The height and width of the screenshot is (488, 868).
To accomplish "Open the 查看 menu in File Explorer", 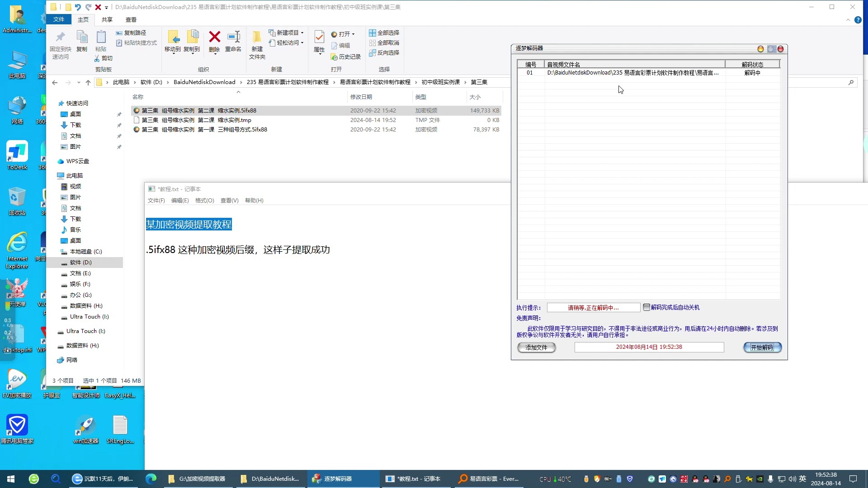I will 131,20.
